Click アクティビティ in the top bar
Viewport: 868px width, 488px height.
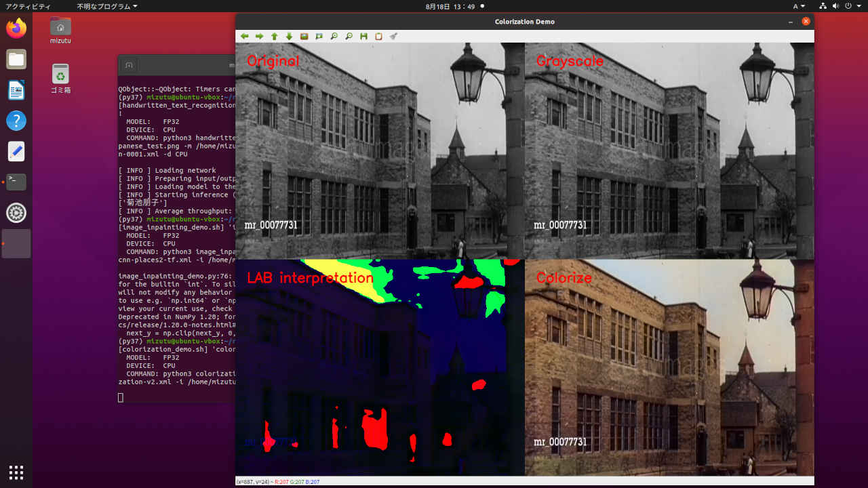27,6
